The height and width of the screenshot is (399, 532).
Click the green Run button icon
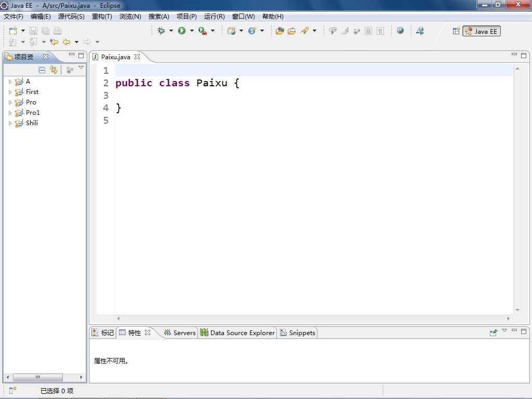tap(182, 31)
